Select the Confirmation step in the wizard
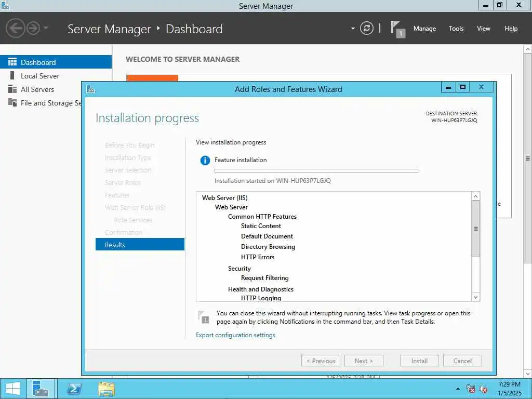The height and width of the screenshot is (399, 532). 124,232
